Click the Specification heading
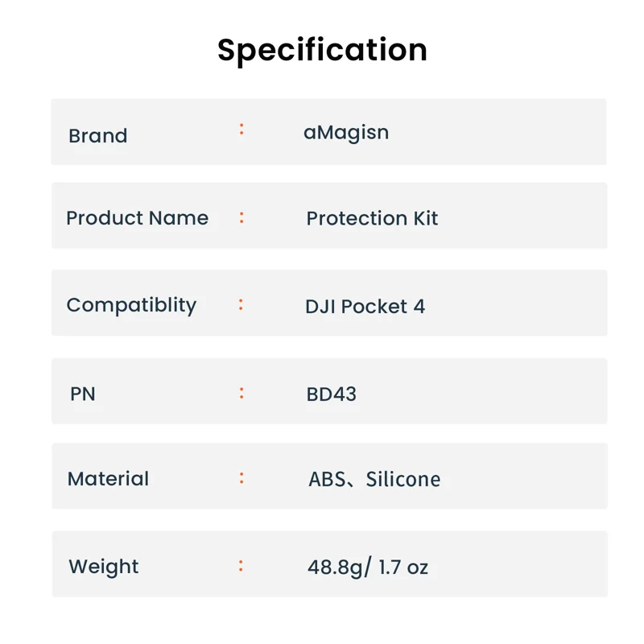644x644 pixels. 323,51
